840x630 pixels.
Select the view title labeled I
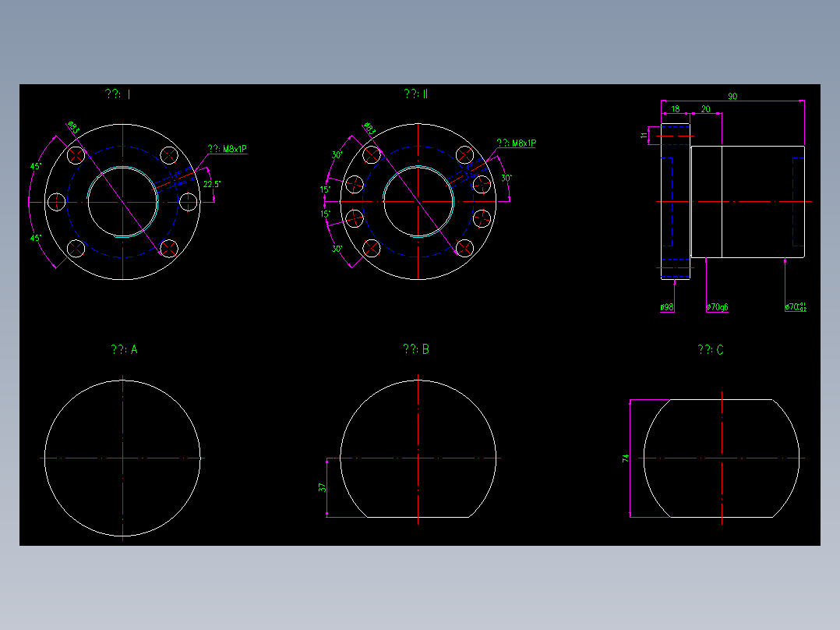tap(117, 94)
